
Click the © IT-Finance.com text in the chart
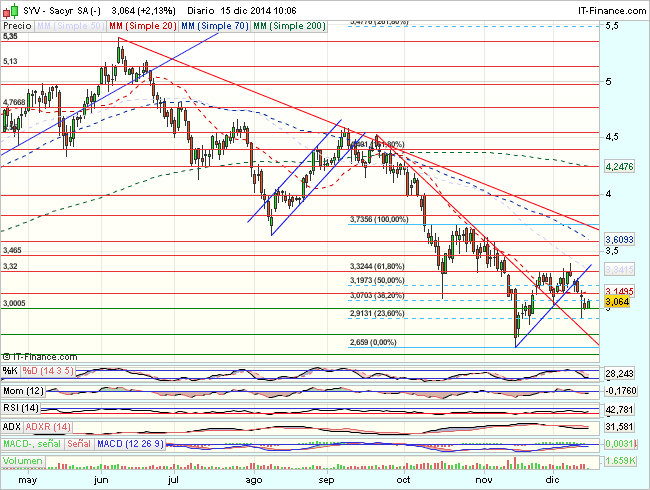click(x=39, y=357)
